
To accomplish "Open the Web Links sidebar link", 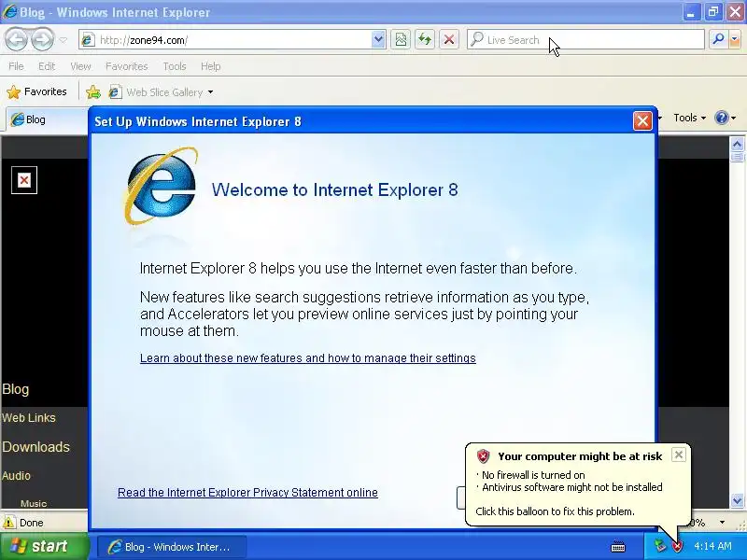I will point(29,417).
